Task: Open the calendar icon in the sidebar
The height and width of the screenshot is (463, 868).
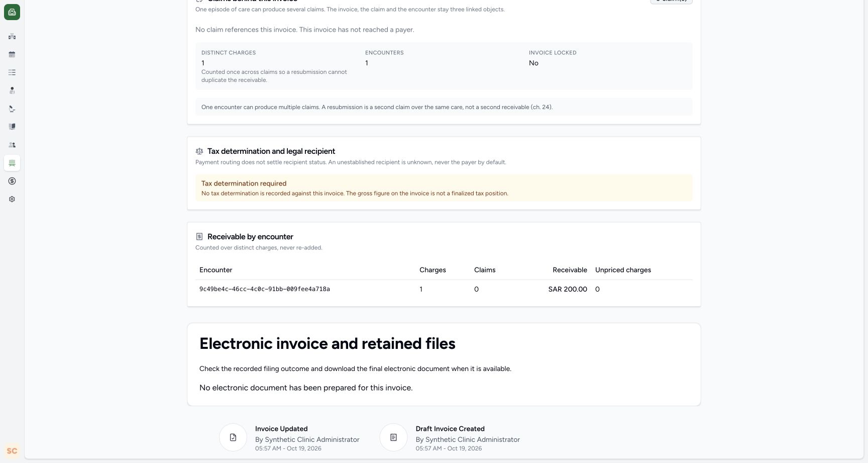Action: pos(12,54)
